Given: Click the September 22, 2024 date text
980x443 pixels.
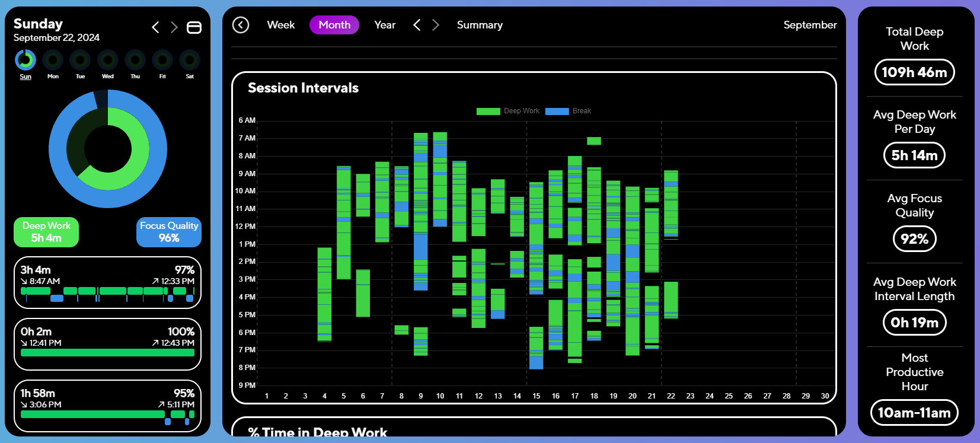Looking at the screenshot, I should tap(56, 37).
